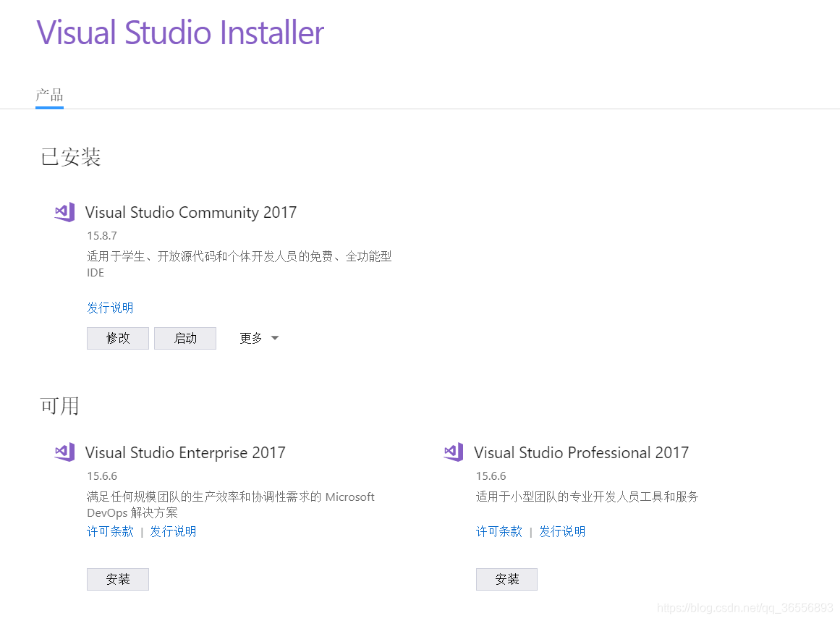840x621 pixels.
Task: Open 许可条款 link under Professional 2017
Action: [x=499, y=531]
